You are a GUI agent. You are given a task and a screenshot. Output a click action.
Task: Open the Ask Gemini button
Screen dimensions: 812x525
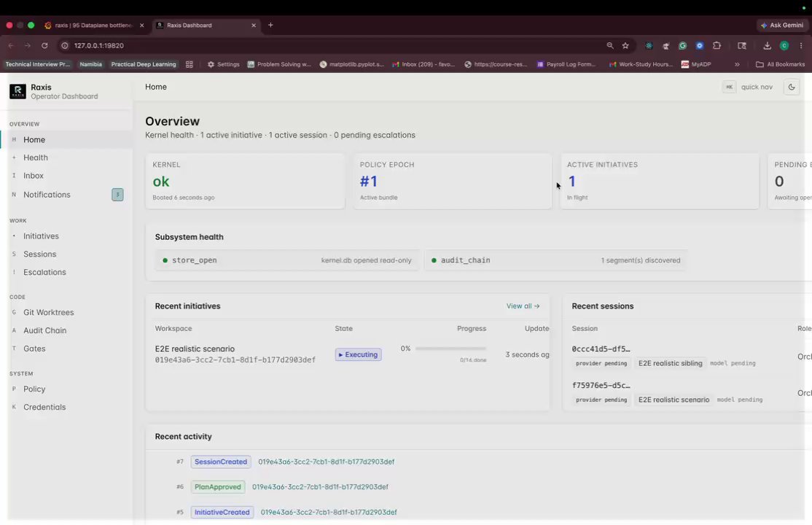coord(781,25)
